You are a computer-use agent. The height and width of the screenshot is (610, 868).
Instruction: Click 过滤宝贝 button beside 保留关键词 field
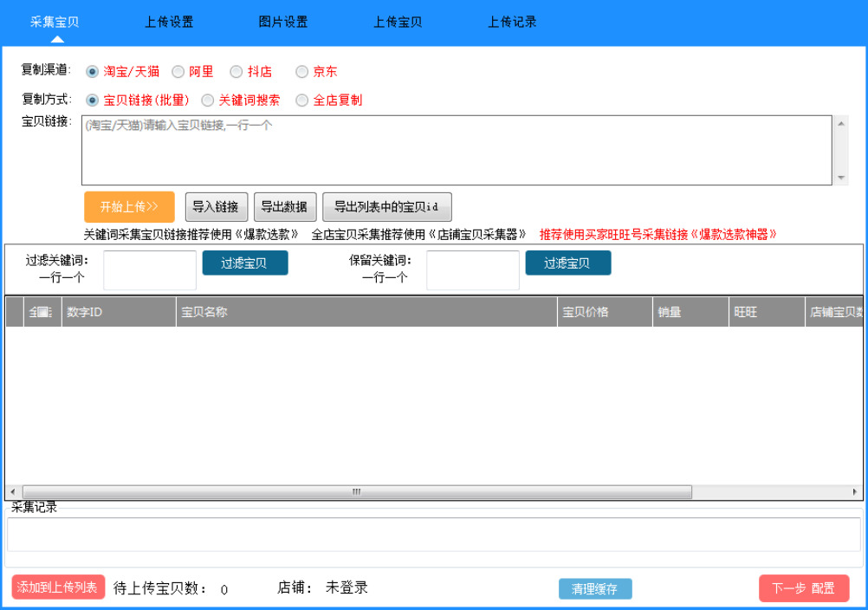(567, 263)
